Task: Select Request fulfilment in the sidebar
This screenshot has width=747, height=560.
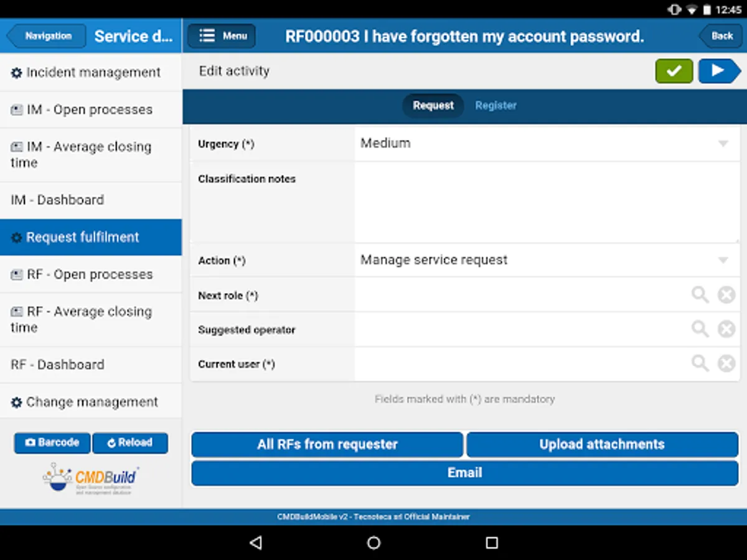Action: tap(91, 237)
